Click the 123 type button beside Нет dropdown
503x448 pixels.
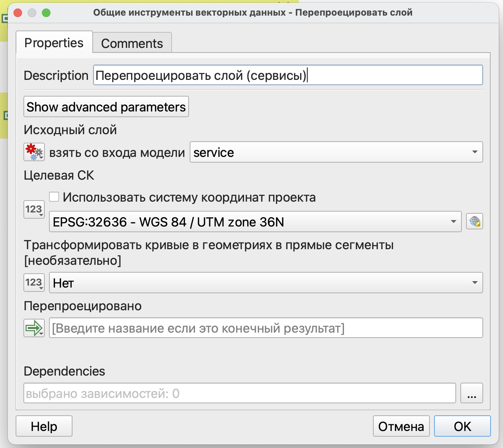pyautogui.click(x=34, y=283)
